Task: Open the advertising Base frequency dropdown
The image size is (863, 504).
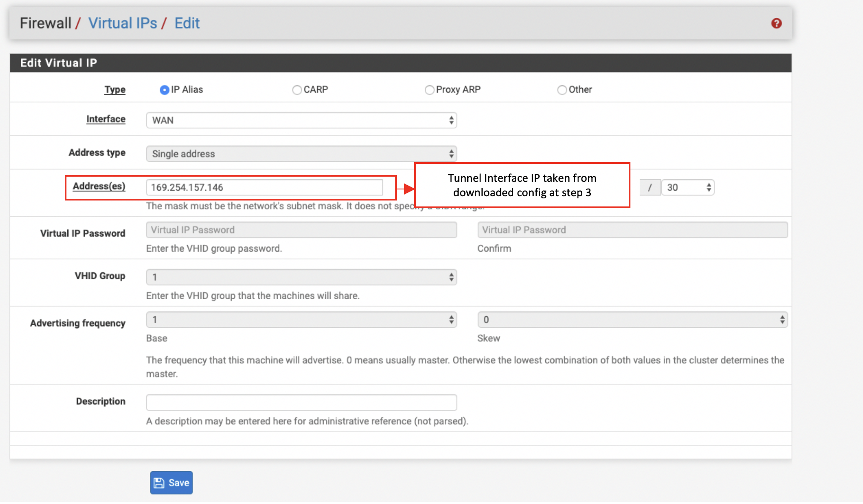Action: tap(301, 320)
